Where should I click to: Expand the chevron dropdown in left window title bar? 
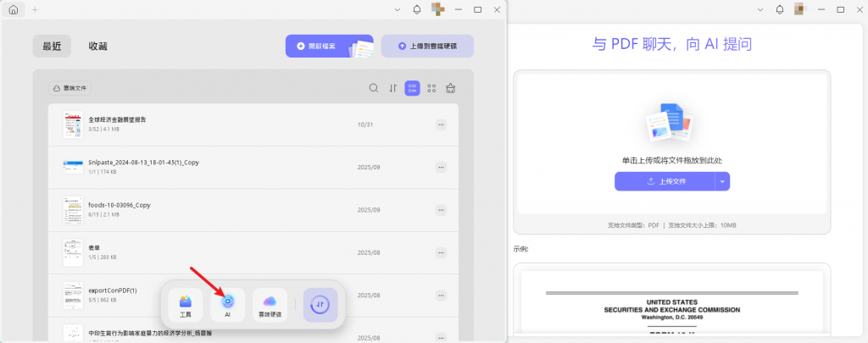398,10
